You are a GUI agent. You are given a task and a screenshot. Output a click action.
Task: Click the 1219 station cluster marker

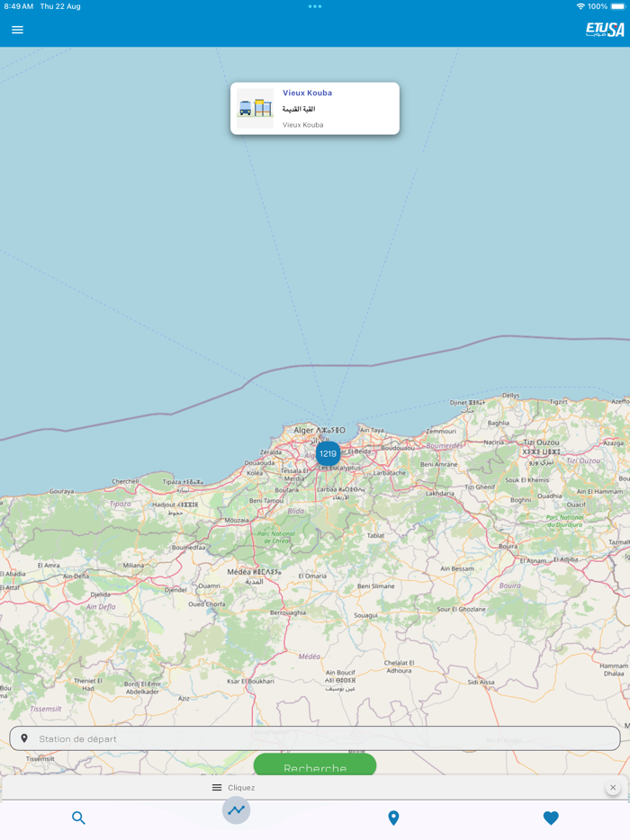point(328,454)
